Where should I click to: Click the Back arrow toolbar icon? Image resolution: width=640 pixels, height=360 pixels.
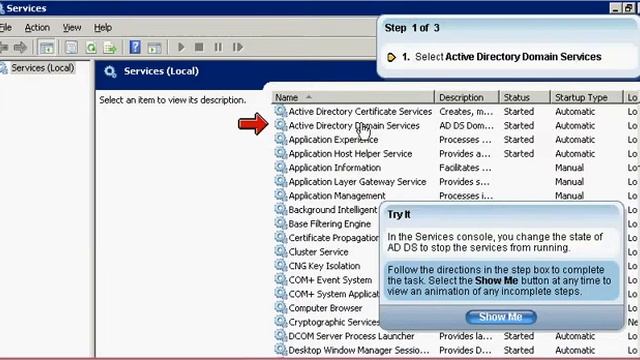pyautogui.click(x=3, y=47)
